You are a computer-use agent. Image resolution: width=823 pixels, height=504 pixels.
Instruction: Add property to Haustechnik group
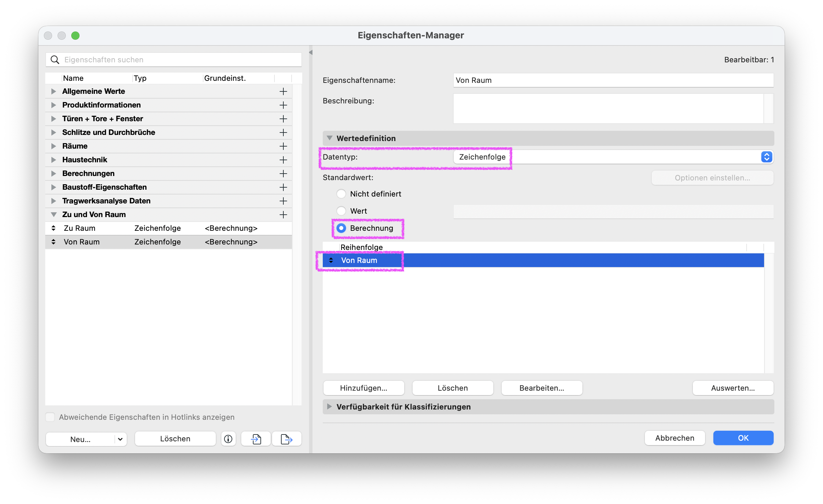coord(283,160)
